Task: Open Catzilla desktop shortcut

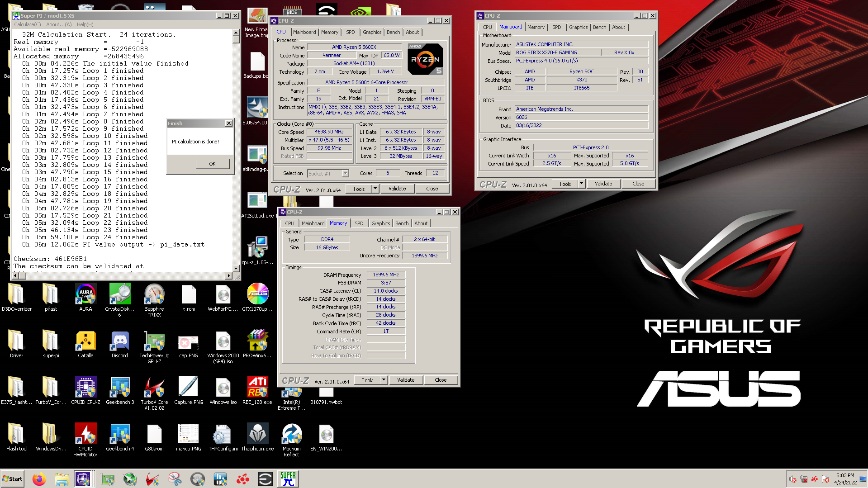Action: pos(85,344)
